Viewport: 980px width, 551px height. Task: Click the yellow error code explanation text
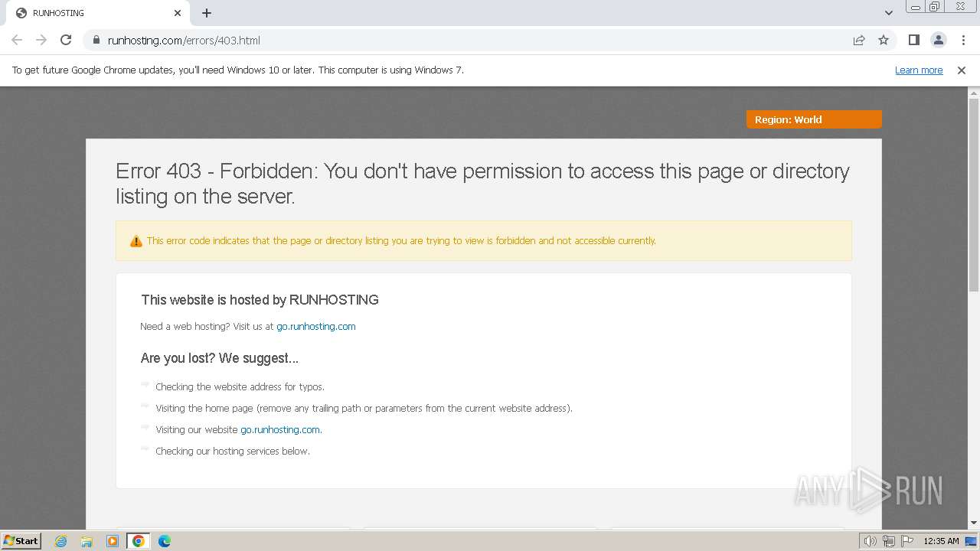pyautogui.click(x=401, y=240)
